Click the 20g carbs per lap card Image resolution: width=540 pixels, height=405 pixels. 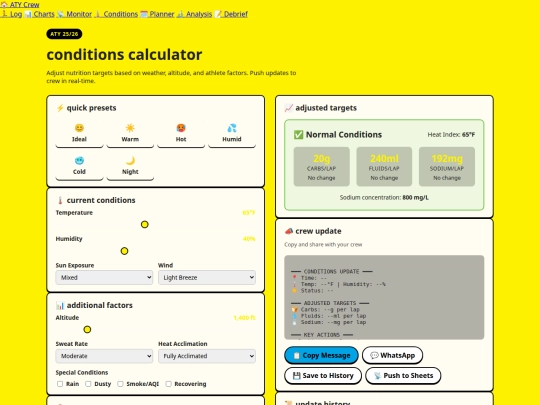click(321, 167)
